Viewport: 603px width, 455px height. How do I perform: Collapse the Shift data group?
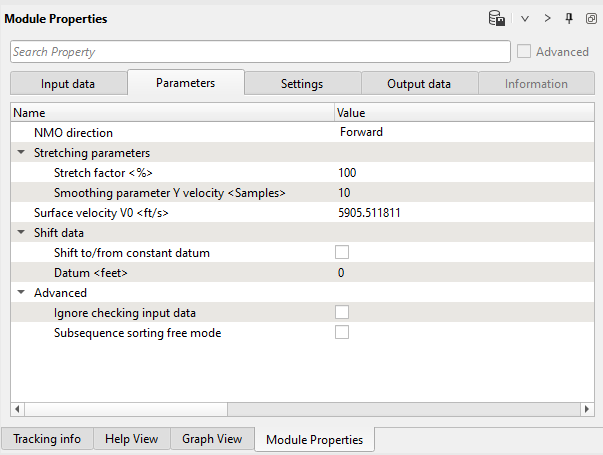(x=22, y=233)
